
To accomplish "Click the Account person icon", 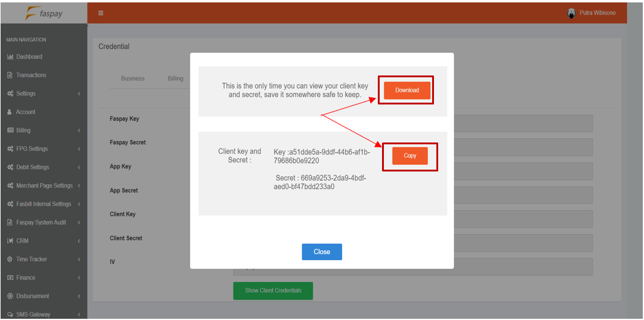I will [x=10, y=112].
